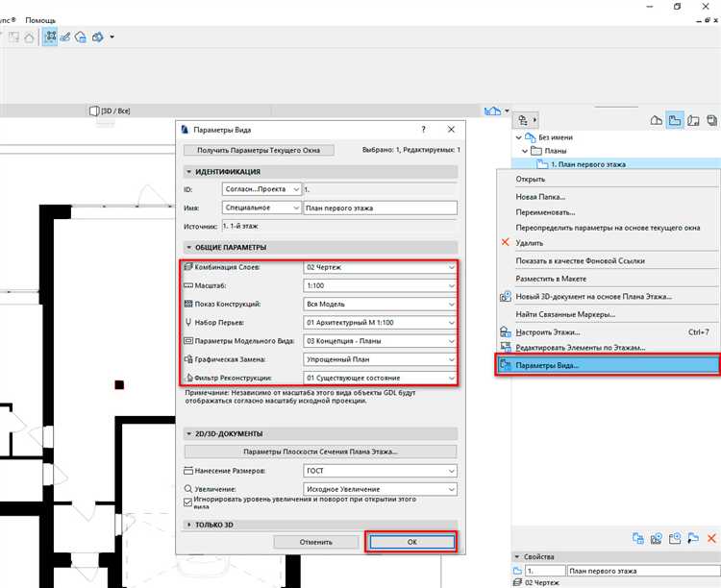Click the red X delete icon at navigator bottom

point(711,538)
